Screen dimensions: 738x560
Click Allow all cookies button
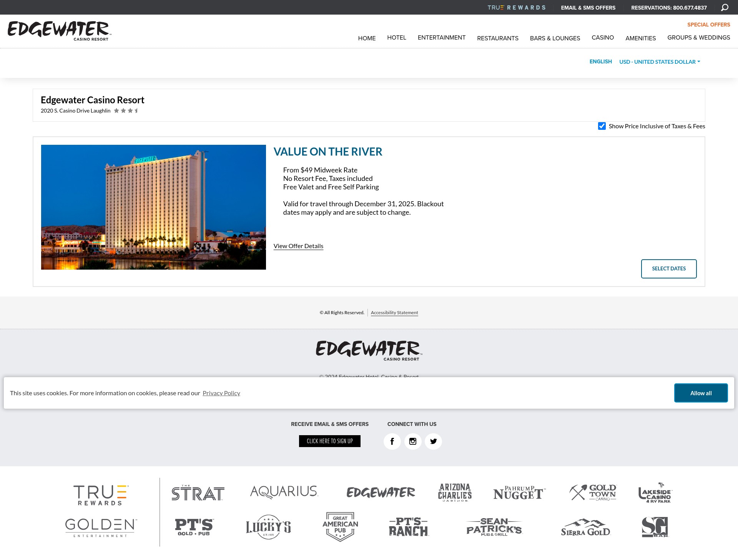coord(701,393)
